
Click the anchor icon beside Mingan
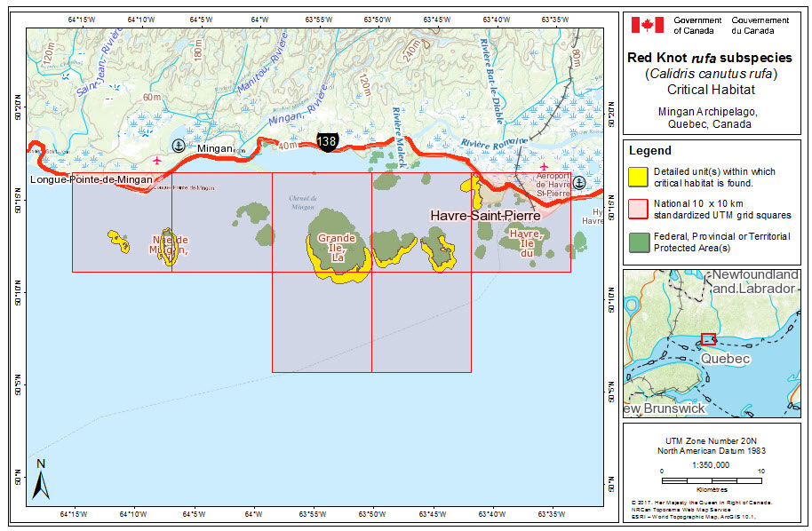click(178, 146)
